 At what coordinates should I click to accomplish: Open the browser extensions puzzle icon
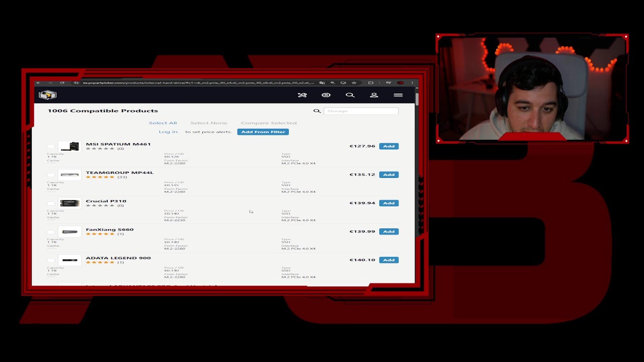pyautogui.click(x=371, y=82)
